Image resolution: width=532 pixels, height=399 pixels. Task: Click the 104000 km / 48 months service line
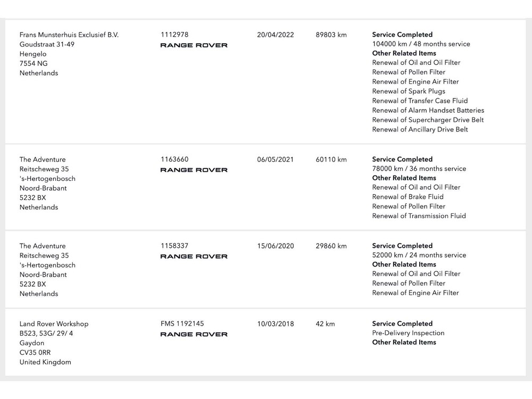[421, 44]
